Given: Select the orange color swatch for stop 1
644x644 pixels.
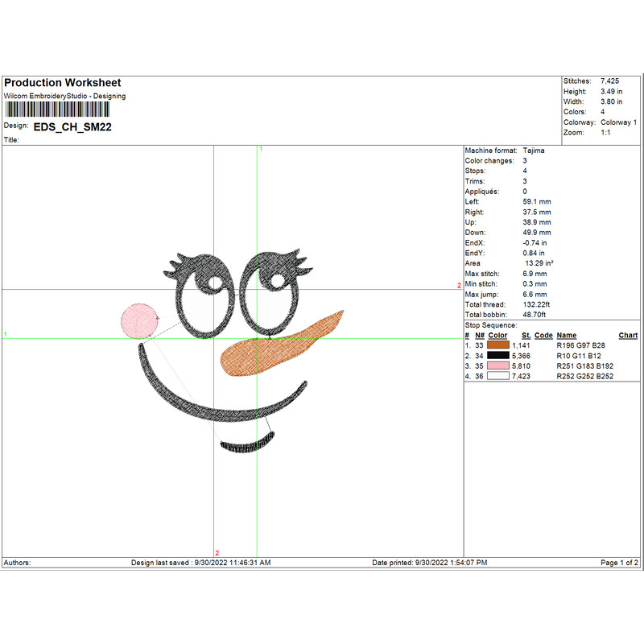Looking at the screenshot, I should tap(498, 345).
